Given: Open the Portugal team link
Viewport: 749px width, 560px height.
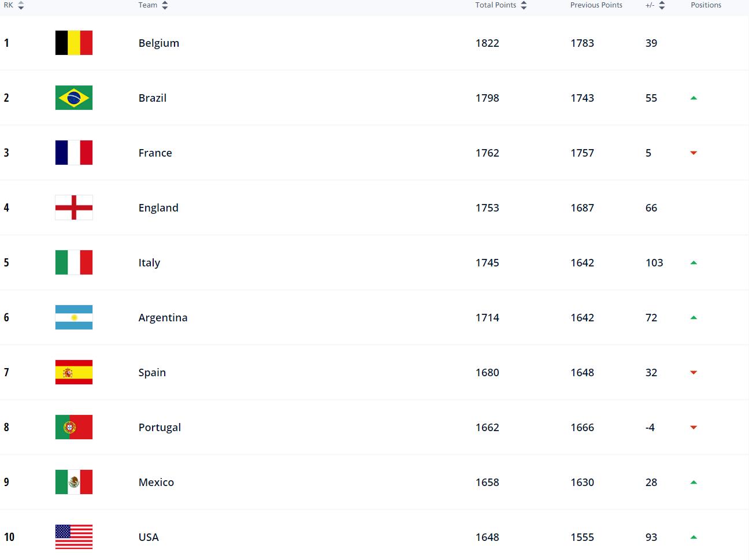Looking at the screenshot, I should pyautogui.click(x=160, y=428).
